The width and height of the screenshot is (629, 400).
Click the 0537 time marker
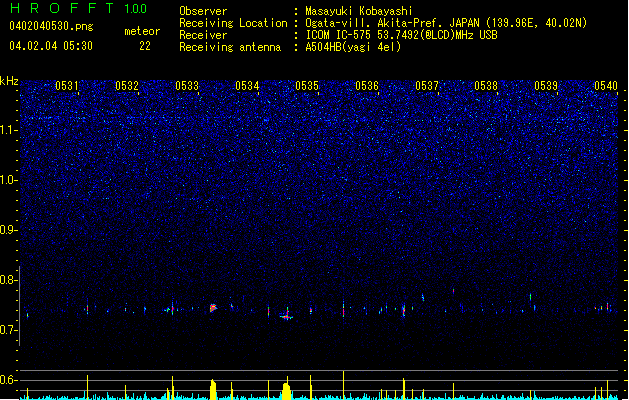pyautogui.click(x=427, y=86)
